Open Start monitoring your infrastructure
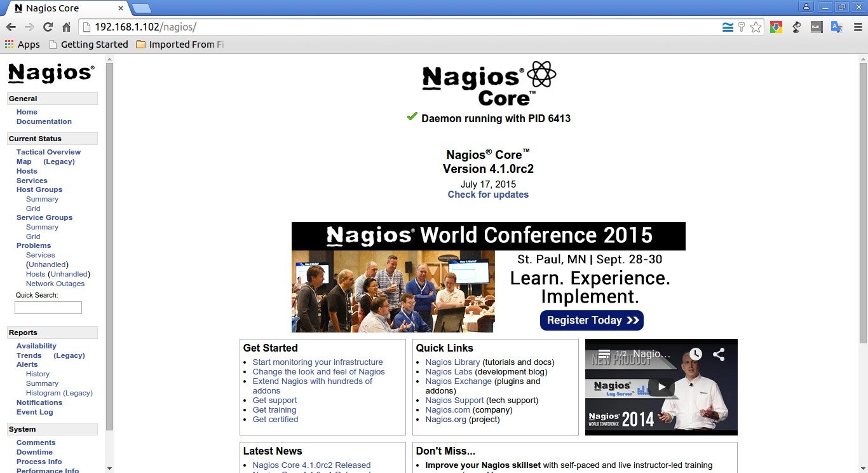868x473 pixels. 318,362
